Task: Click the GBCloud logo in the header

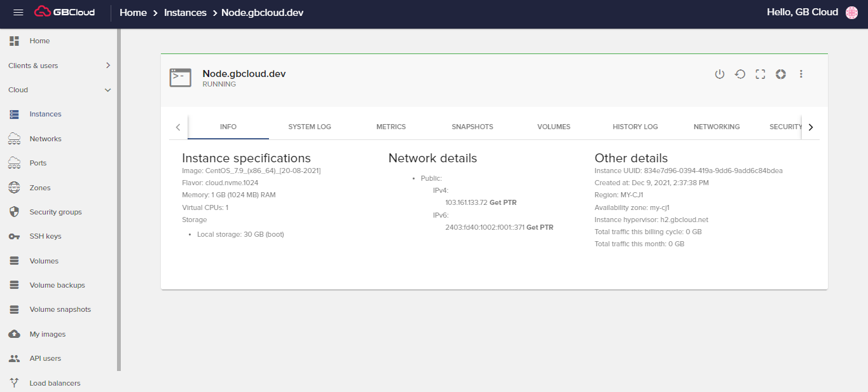Action: pyautogui.click(x=64, y=11)
